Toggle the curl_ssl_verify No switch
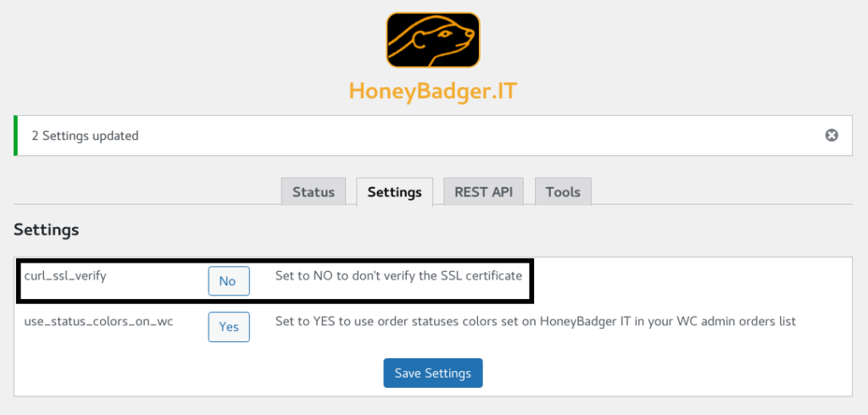 pos(229,281)
